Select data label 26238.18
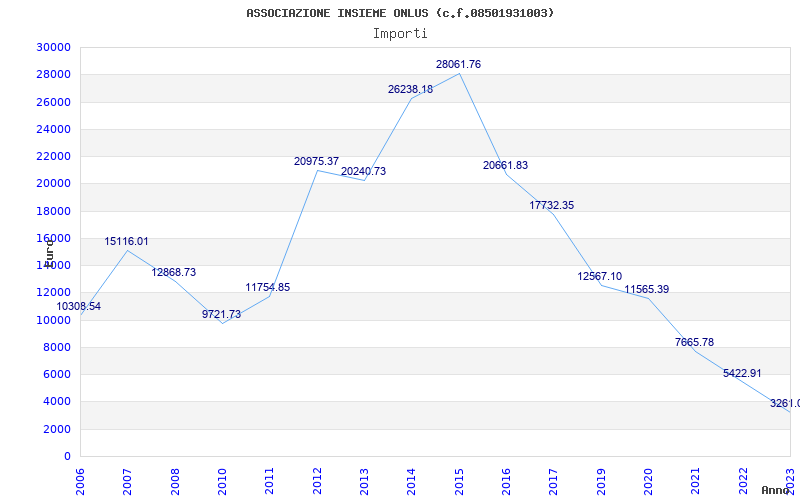The width and height of the screenshot is (800, 500). coord(411,89)
